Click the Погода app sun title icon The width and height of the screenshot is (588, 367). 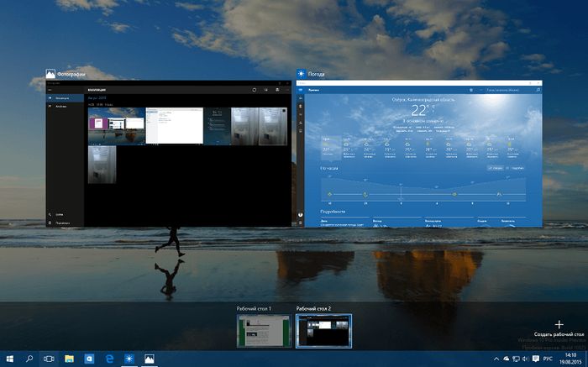pos(301,75)
